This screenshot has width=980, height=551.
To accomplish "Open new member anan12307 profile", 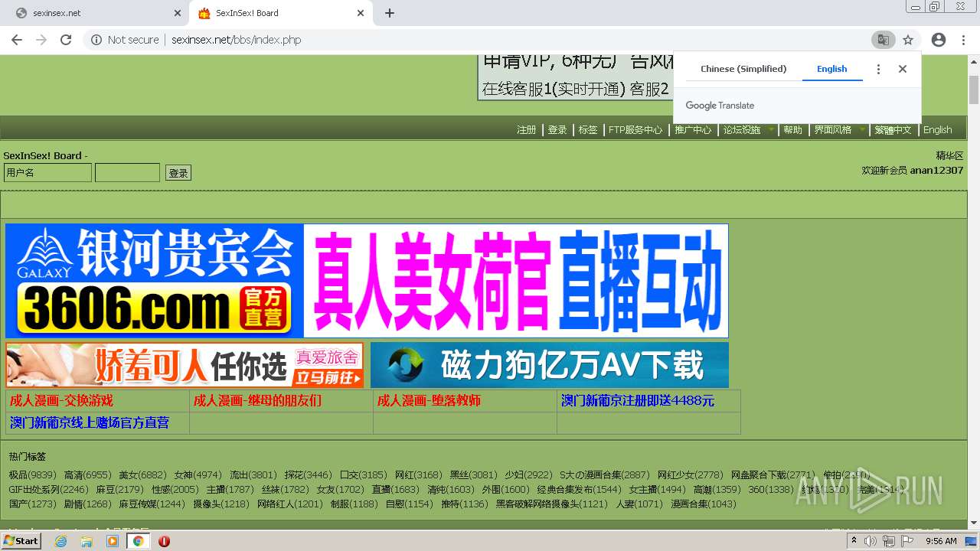I will [936, 170].
